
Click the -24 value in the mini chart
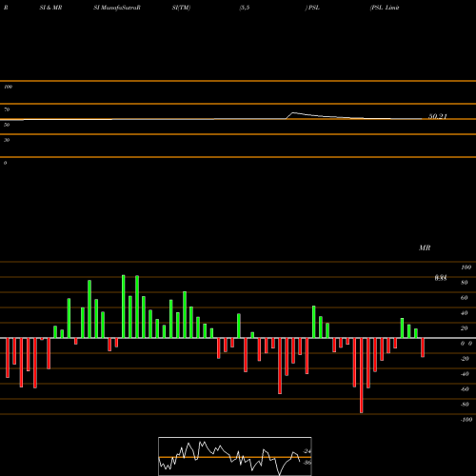(x=307, y=451)
